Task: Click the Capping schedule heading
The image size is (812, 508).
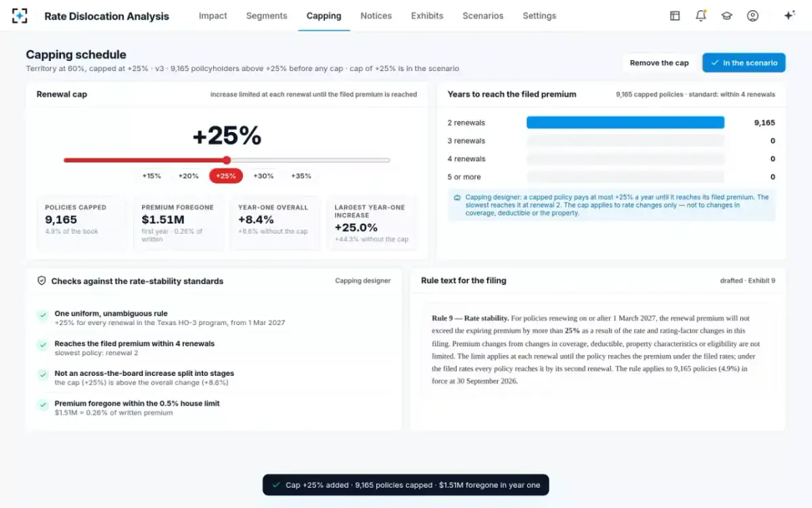Action: (x=76, y=55)
